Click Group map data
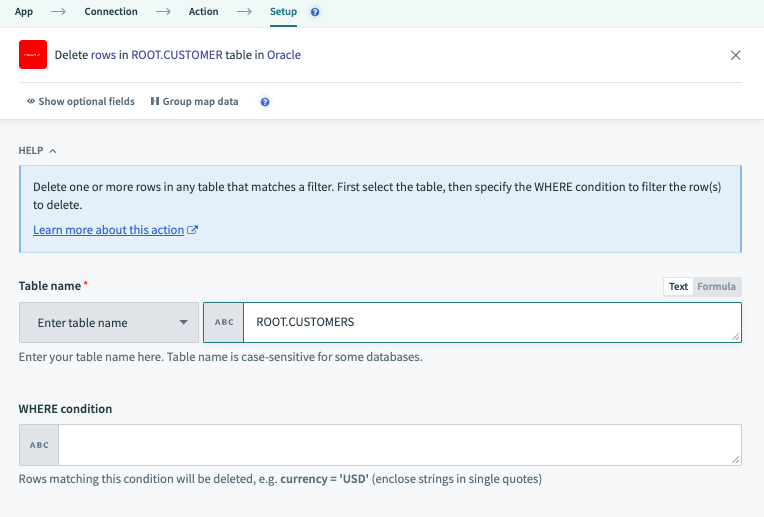 tap(194, 102)
